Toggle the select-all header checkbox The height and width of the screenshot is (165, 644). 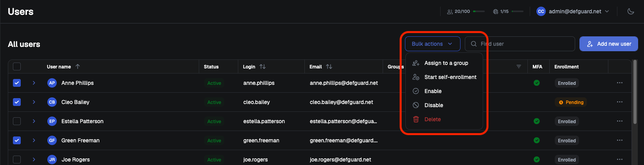(x=17, y=66)
